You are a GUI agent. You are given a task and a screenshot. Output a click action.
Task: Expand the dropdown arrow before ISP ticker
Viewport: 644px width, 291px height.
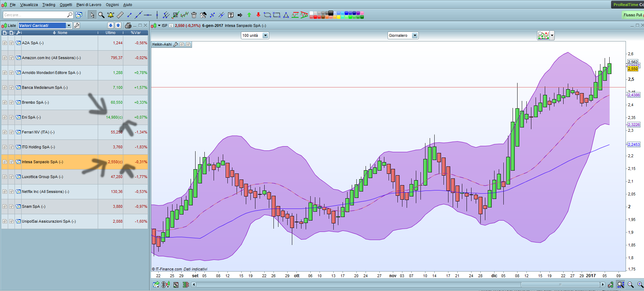[x=159, y=25]
